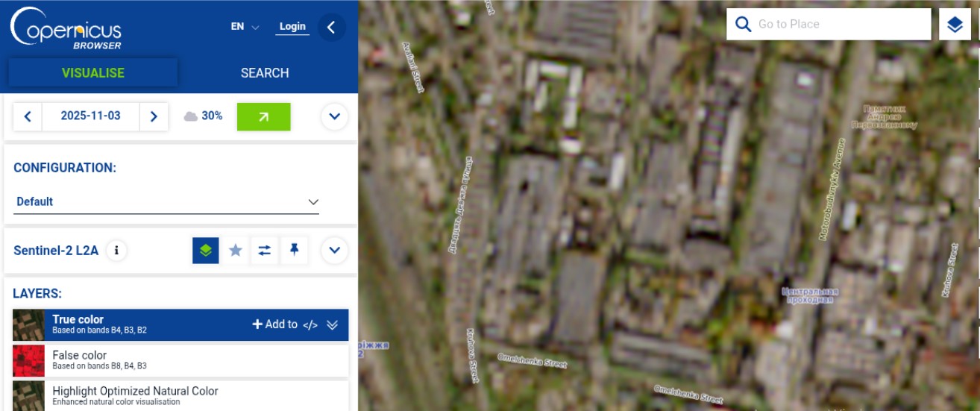Pin the layer with the pin icon

tap(295, 251)
